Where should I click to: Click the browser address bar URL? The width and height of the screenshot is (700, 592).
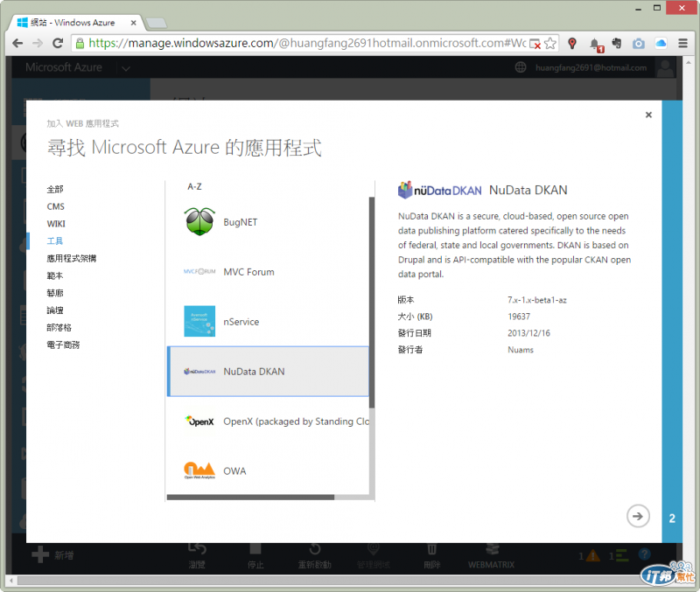tap(307, 43)
